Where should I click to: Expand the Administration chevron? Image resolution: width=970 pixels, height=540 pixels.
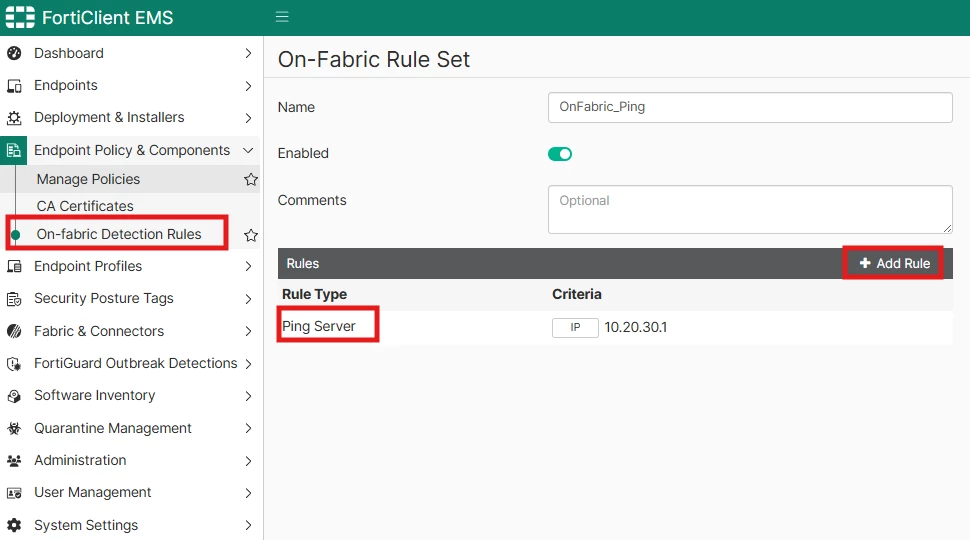click(248, 461)
